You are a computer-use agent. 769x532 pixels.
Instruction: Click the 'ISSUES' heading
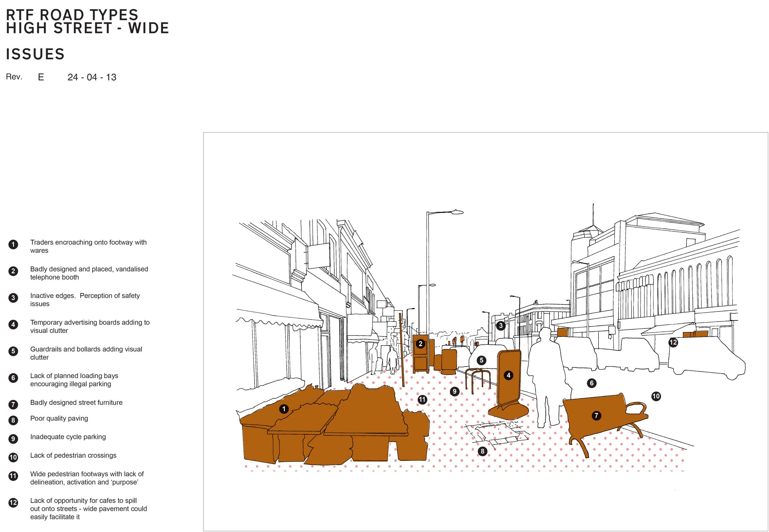[35, 54]
